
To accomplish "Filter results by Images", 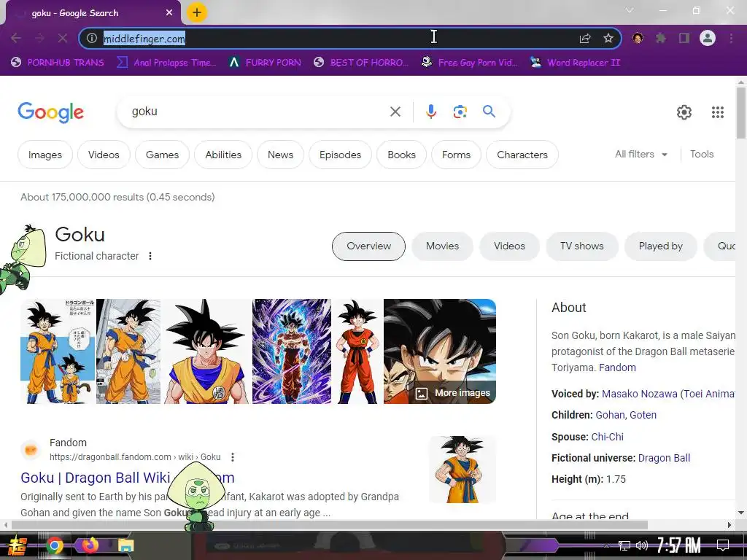I will coord(44,155).
